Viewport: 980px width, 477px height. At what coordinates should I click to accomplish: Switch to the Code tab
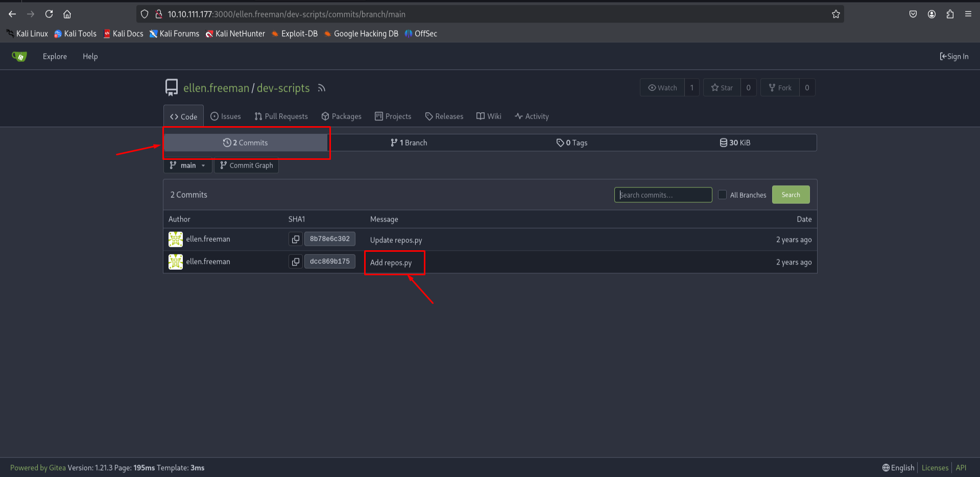(183, 116)
